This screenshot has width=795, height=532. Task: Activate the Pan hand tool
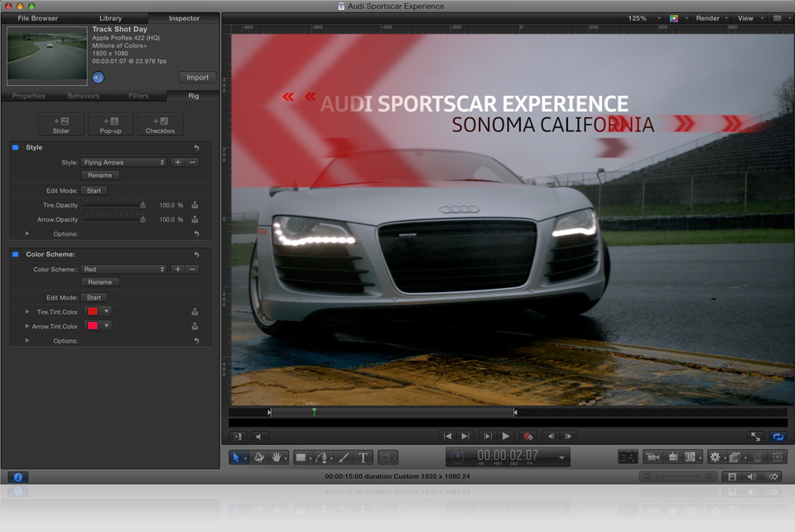(x=277, y=458)
